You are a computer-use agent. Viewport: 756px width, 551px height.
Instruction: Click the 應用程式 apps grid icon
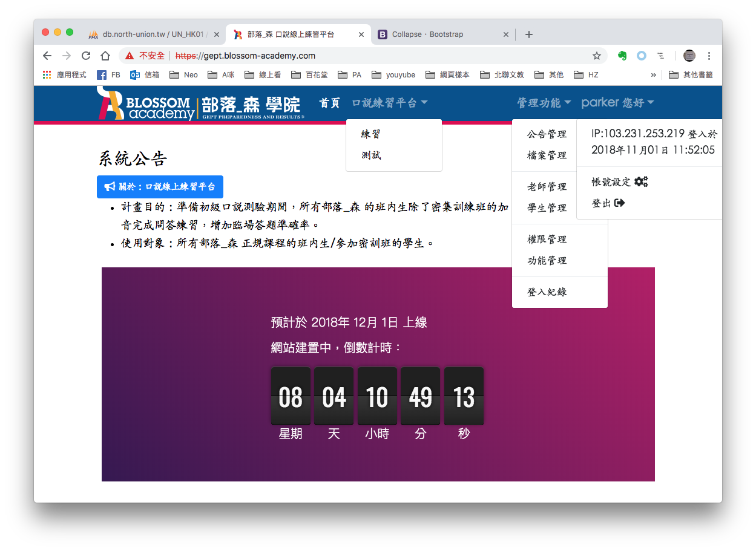coord(47,75)
